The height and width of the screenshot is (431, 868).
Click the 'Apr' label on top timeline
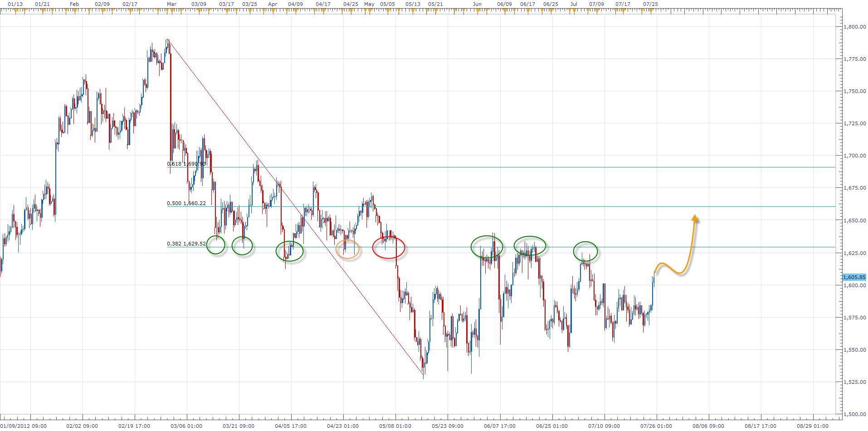coord(273,4)
